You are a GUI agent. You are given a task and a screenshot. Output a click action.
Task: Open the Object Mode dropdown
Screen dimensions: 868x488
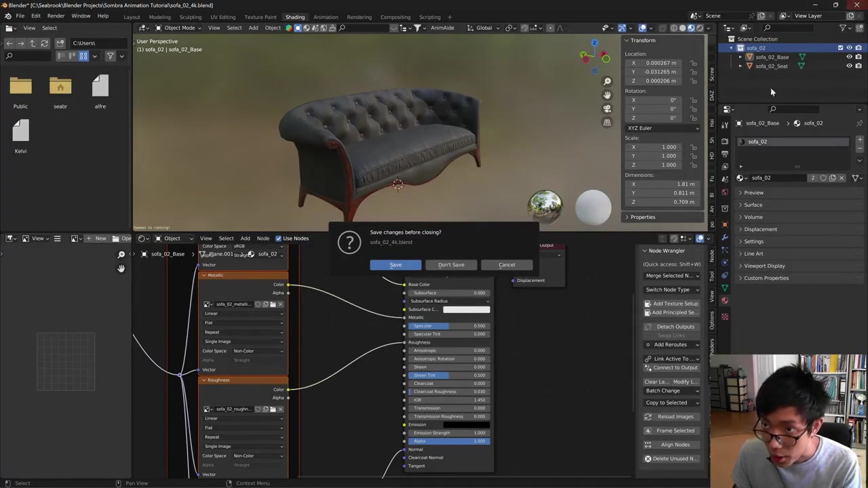click(176, 28)
